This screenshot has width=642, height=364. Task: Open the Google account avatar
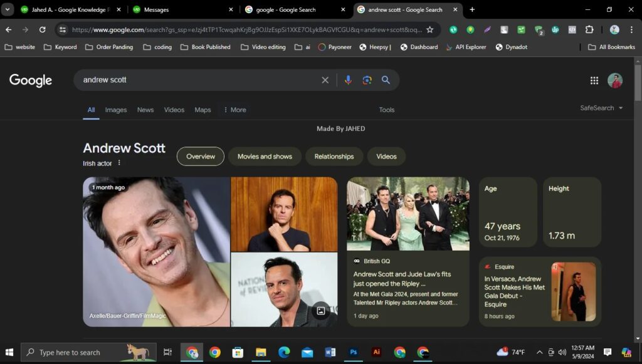(615, 81)
